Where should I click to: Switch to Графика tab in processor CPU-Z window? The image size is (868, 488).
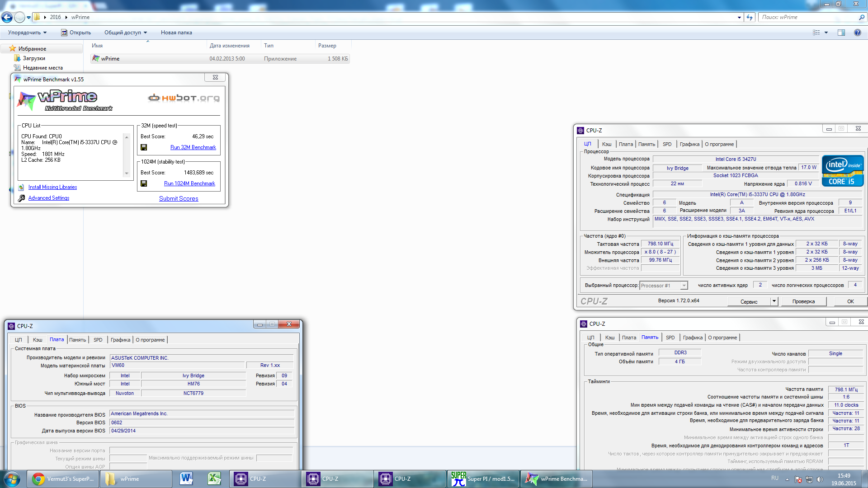click(x=689, y=144)
